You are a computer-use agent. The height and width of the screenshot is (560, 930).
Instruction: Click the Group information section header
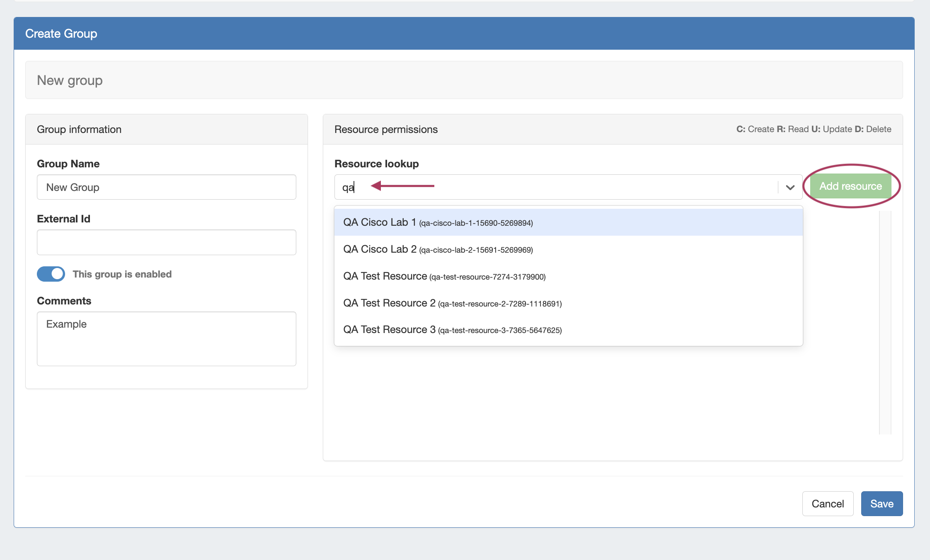tap(79, 130)
